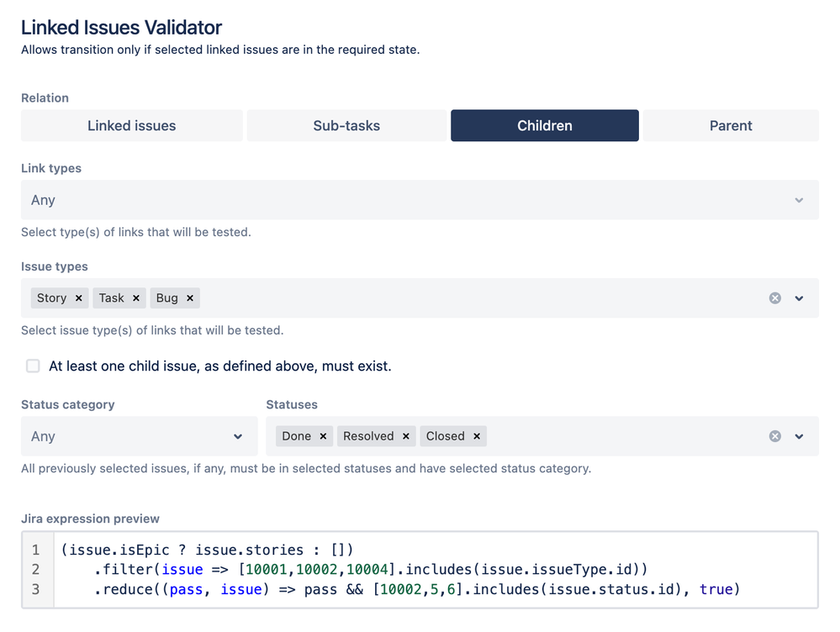Choose the Parent relation button
Screen dimensions: 840x632
[731, 126]
